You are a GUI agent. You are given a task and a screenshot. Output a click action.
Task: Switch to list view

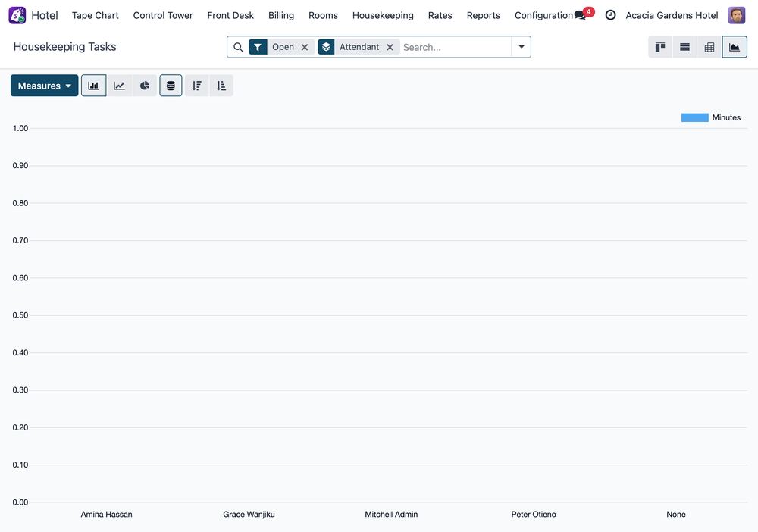click(x=685, y=47)
